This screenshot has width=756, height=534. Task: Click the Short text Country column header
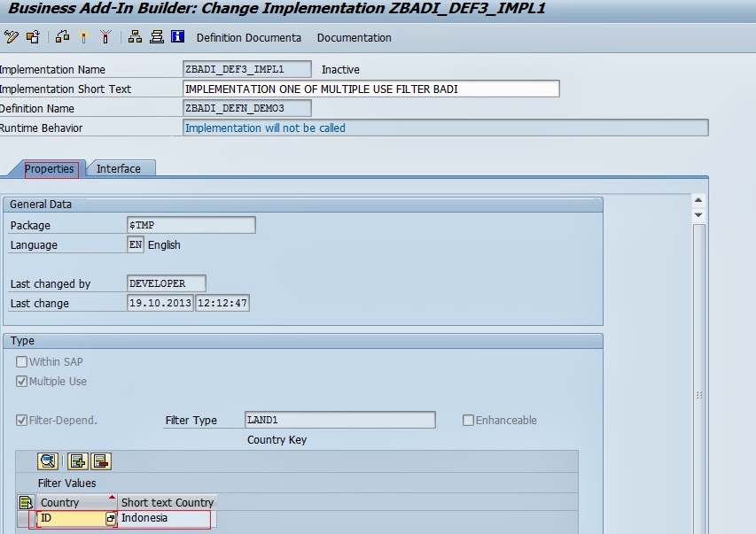click(x=168, y=502)
